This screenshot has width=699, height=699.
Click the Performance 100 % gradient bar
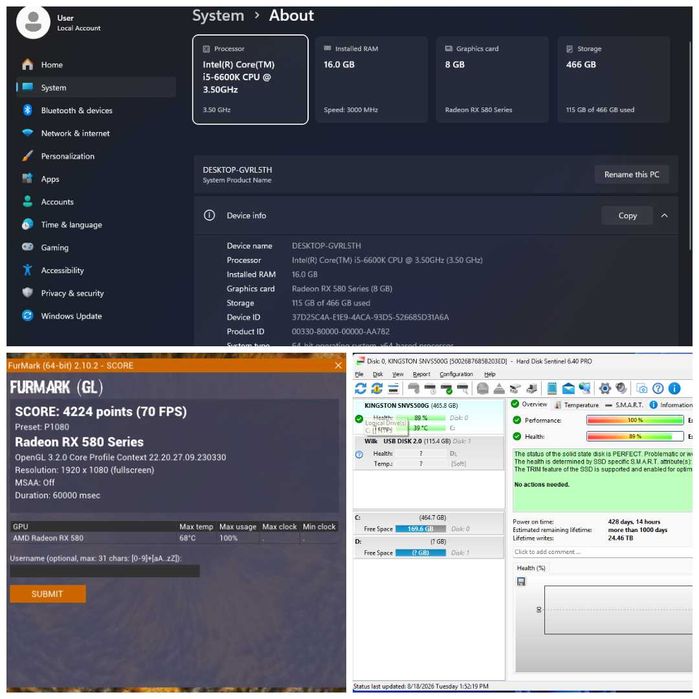(x=635, y=420)
